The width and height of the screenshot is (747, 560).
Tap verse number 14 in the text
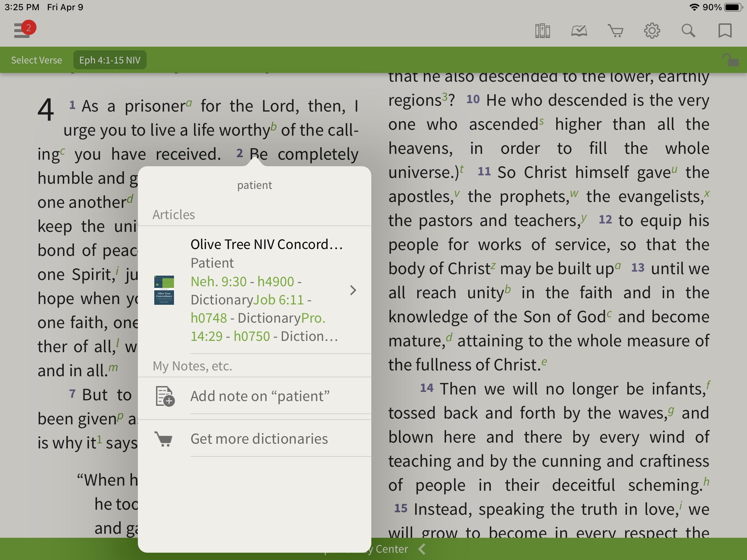pos(426,388)
